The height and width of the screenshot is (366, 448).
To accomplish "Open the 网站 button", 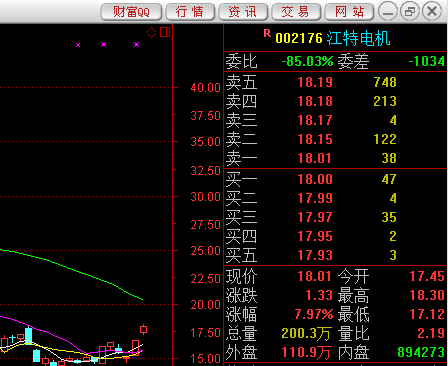I will 349,12.
